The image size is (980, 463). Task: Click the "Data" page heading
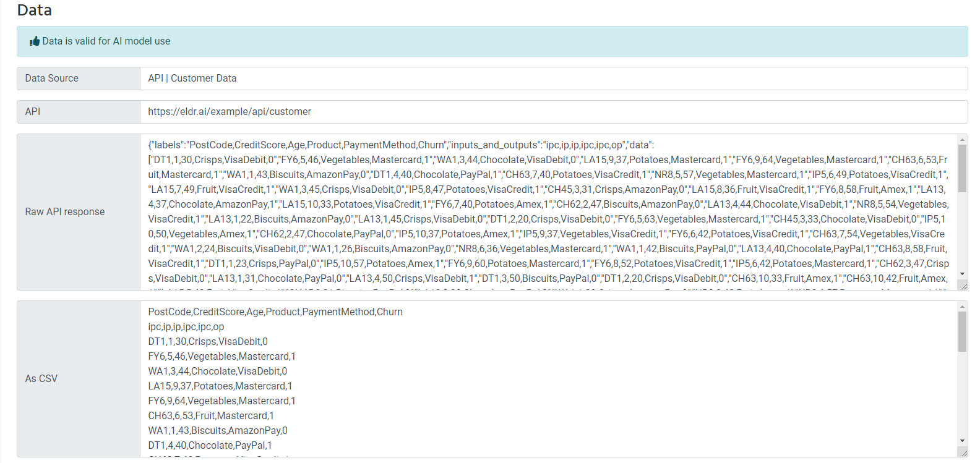(x=35, y=11)
